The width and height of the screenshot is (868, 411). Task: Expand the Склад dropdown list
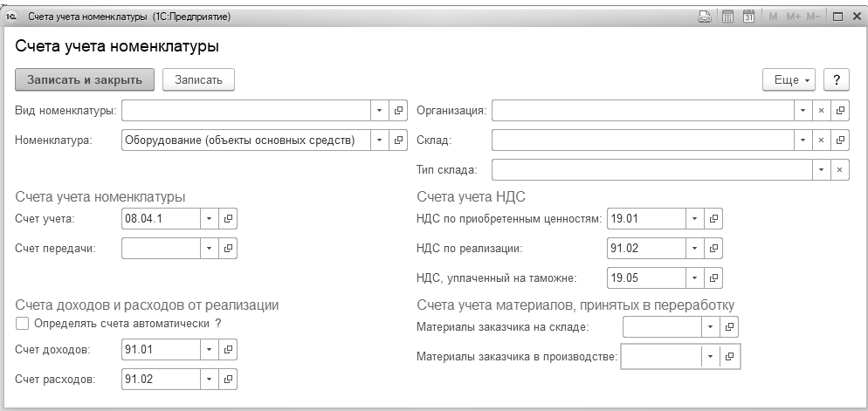point(803,140)
